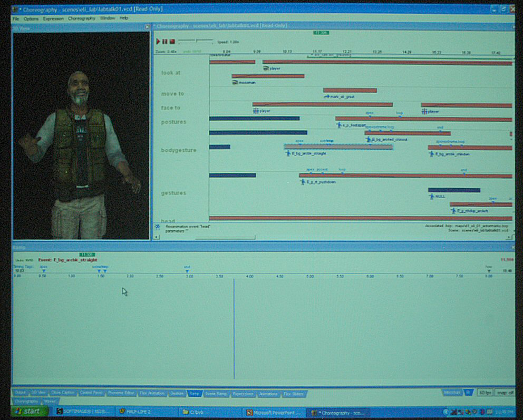Open the File menu
This screenshot has width=523, height=420.
pyautogui.click(x=16, y=18)
